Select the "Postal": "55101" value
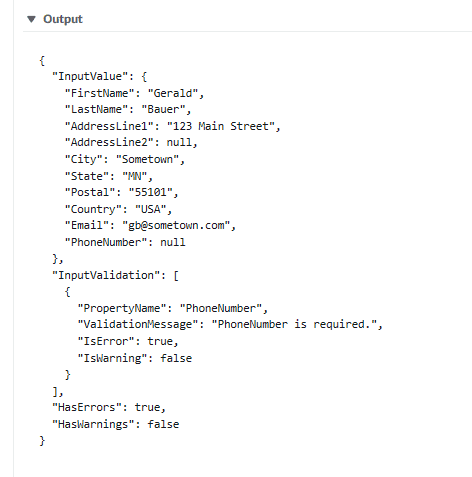This screenshot has height=477, width=472. pos(151,192)
